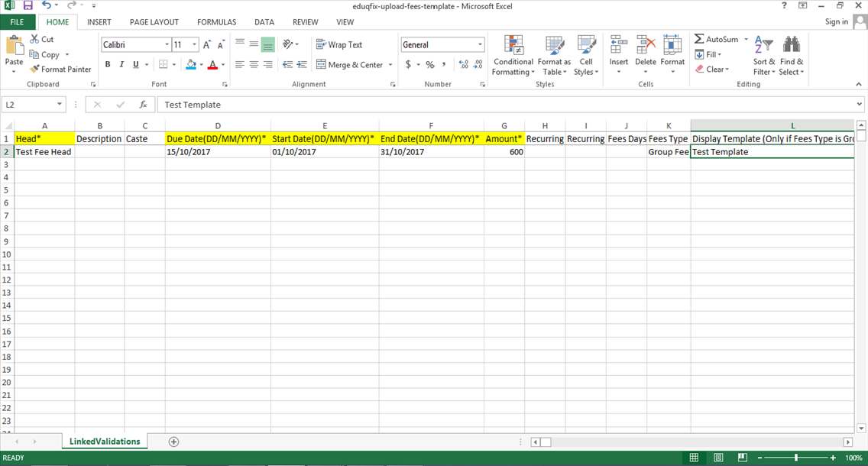Image resolution: width=868 pixels, height=466 pixels.
Task: Collapse the ribbon
Action: [x=859, y=84]
